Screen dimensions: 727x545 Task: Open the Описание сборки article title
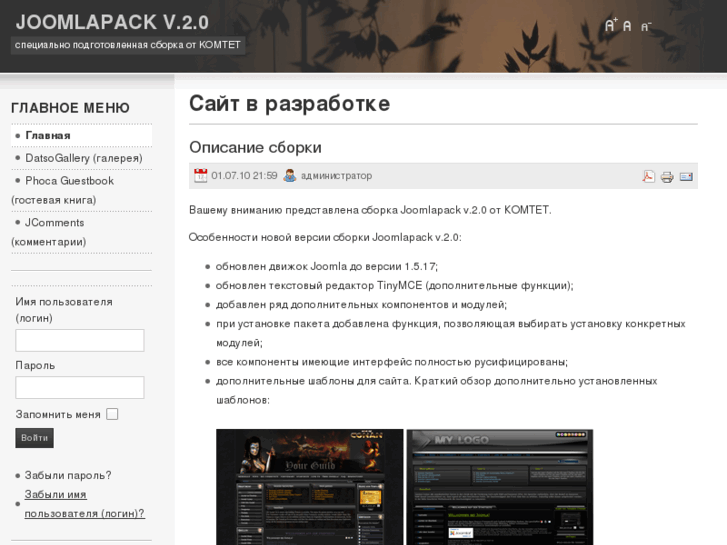point(255,147)
